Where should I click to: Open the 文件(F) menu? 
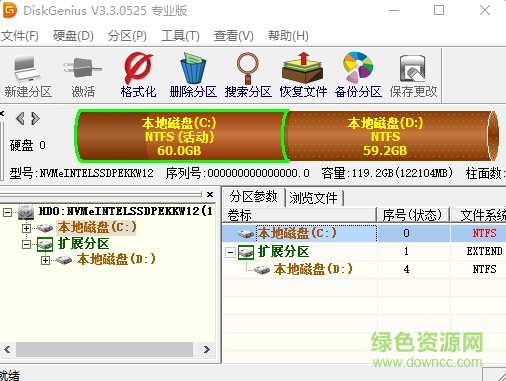point(20,36)
